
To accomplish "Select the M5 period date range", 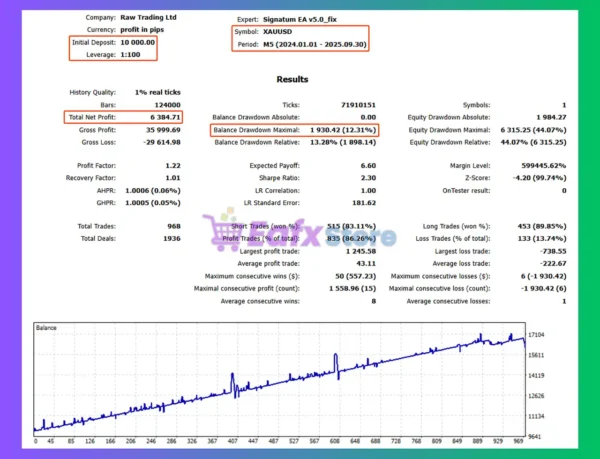I will [x=315, y=45].
